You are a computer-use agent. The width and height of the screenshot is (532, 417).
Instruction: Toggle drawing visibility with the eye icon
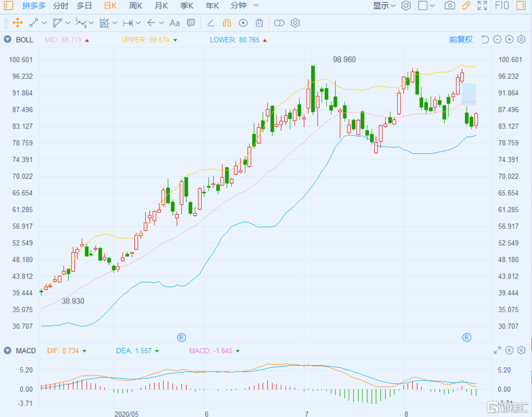(243, 23)
